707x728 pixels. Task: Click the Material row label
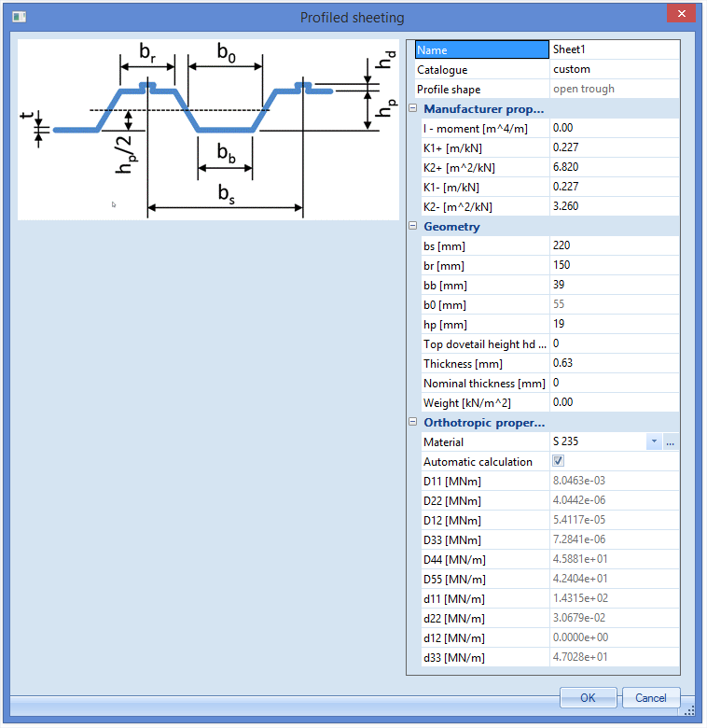[x=485, y=442]
